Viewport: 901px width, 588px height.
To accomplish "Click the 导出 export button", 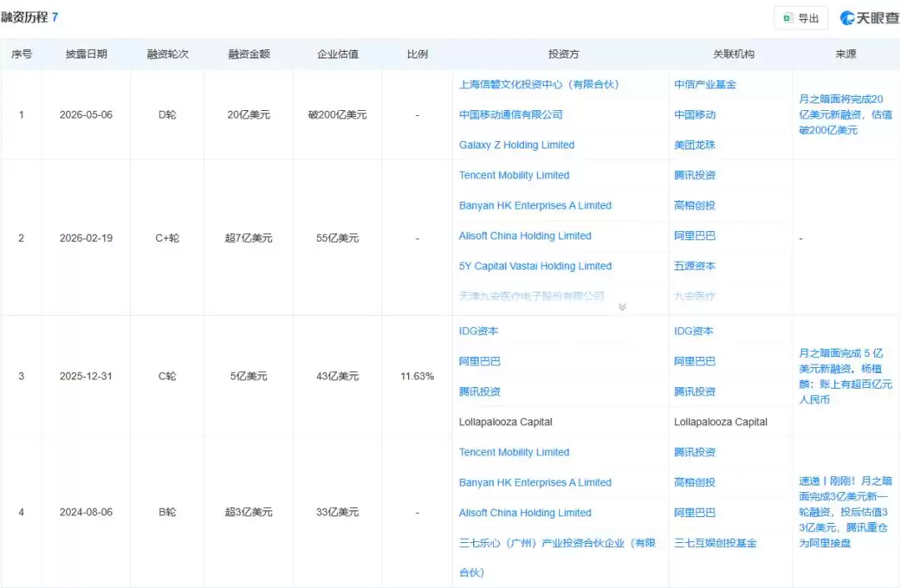I will click(x=801, y=18).
